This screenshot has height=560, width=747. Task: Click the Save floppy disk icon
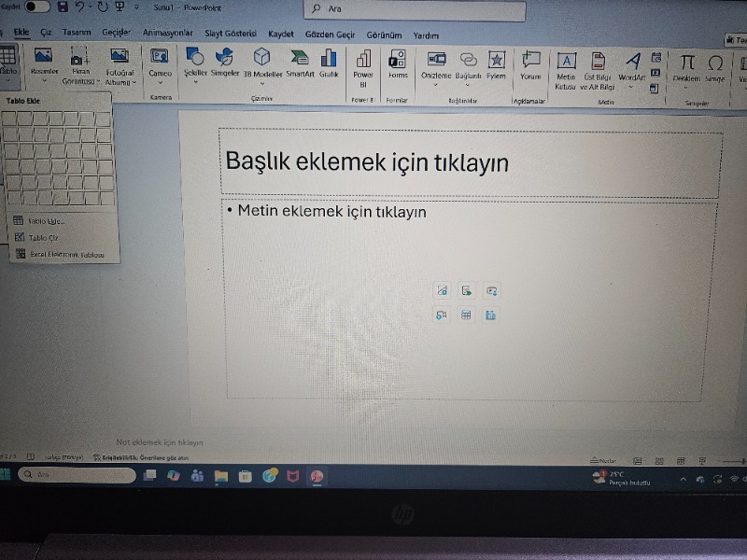click(x=63, y=7)
